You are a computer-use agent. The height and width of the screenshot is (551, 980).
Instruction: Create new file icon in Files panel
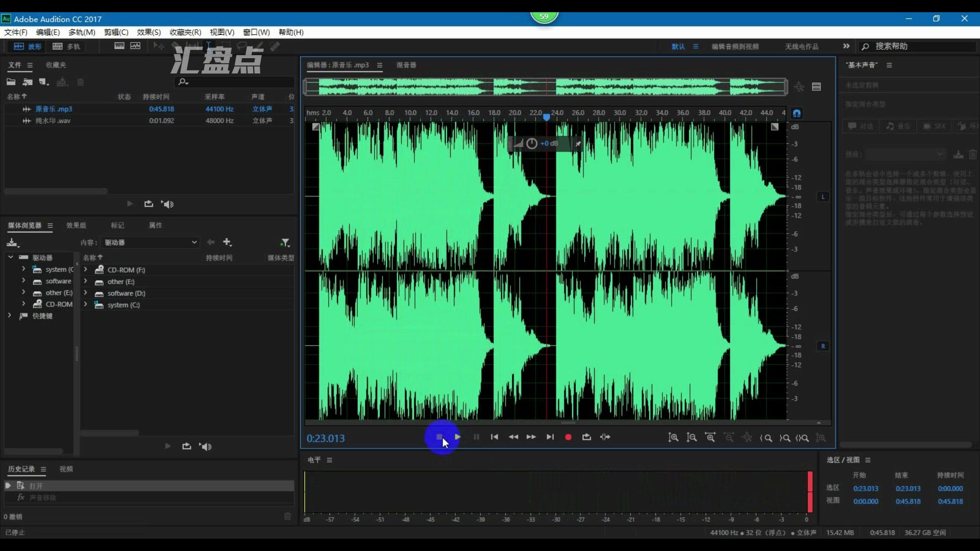tap(44, 82)
